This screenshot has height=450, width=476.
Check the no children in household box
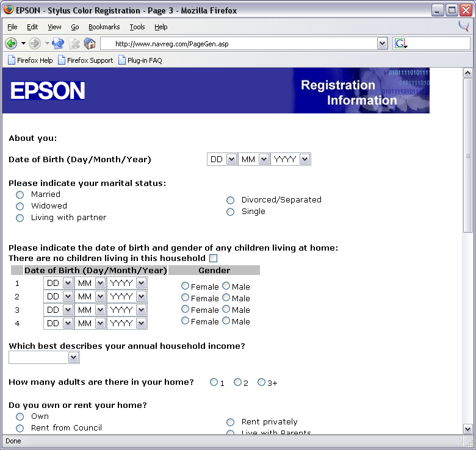tap(213, 259)
